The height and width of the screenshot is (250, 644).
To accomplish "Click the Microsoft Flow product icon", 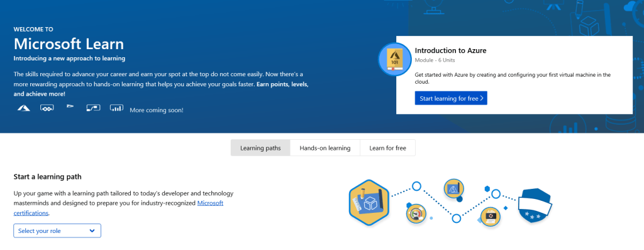I will [x=93, y=108].
